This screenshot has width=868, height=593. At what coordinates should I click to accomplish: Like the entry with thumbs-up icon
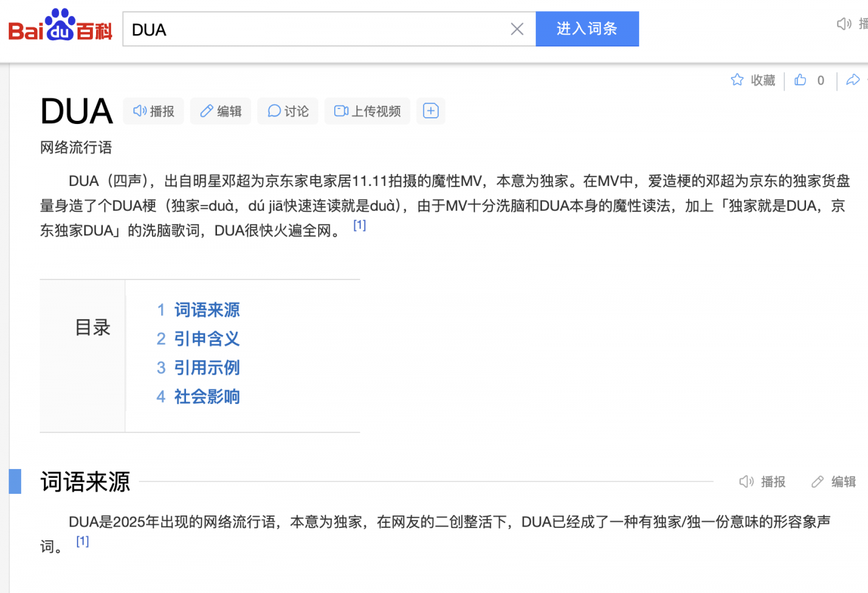pyautogui.click(x=800, y=80)
